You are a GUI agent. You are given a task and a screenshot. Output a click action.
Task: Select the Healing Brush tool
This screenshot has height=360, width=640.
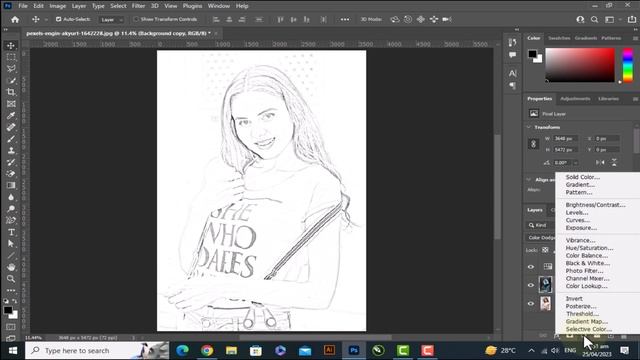coord(11,127)
